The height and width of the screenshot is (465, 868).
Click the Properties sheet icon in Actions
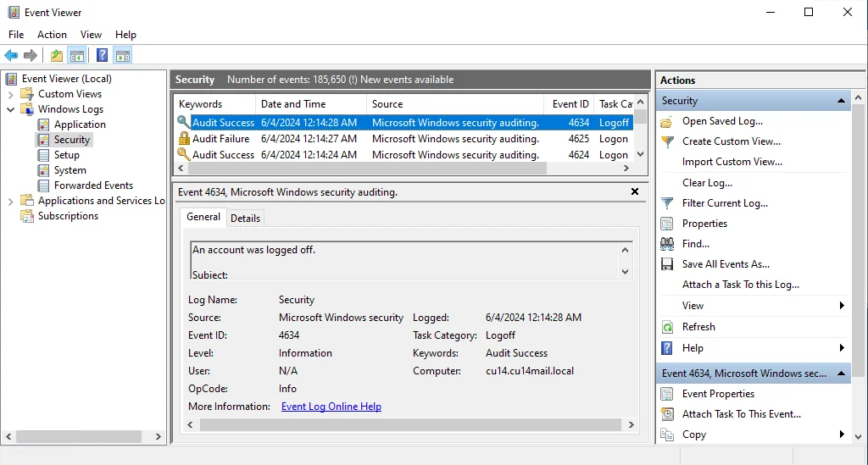coord(667,224)
